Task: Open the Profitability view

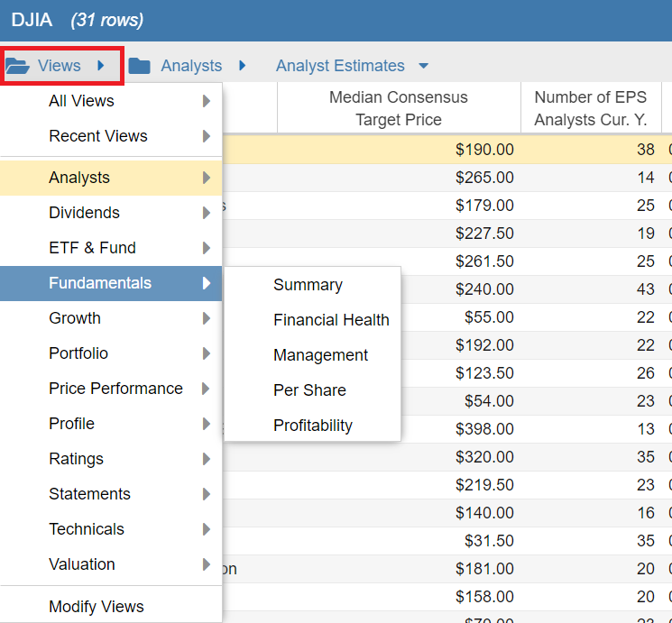Action: click(313, 426)
